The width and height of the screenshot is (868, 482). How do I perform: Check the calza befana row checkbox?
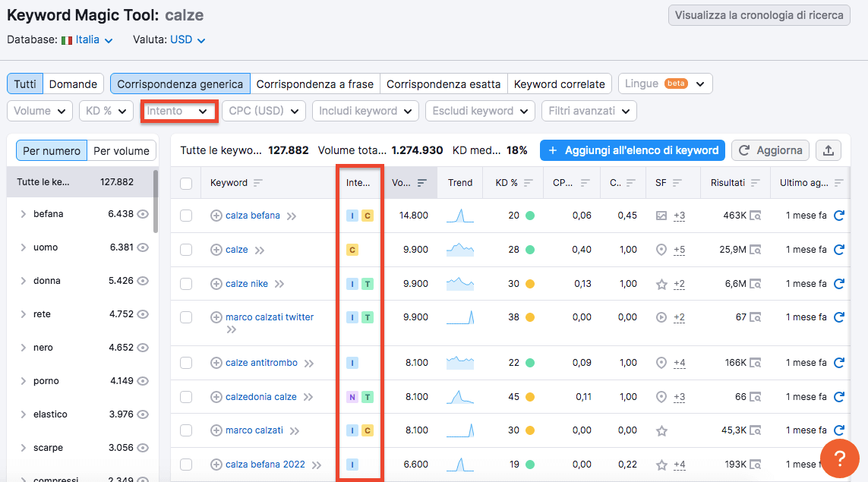tap(186, 216)
